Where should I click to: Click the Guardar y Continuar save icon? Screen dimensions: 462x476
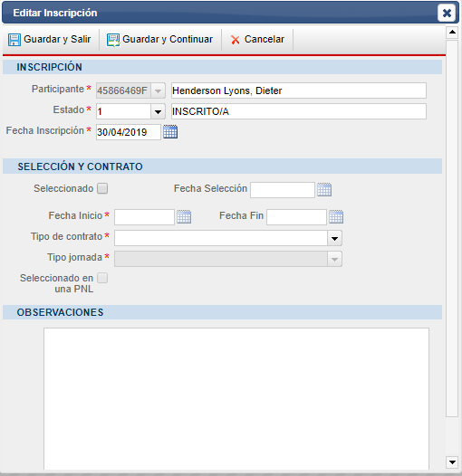click(112, 40)
